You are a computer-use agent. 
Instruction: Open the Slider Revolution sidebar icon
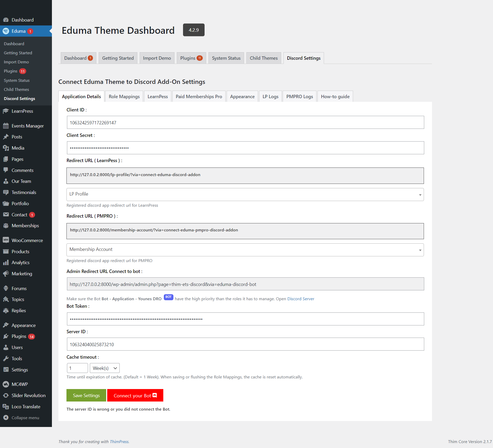click(x=6, y=395)
